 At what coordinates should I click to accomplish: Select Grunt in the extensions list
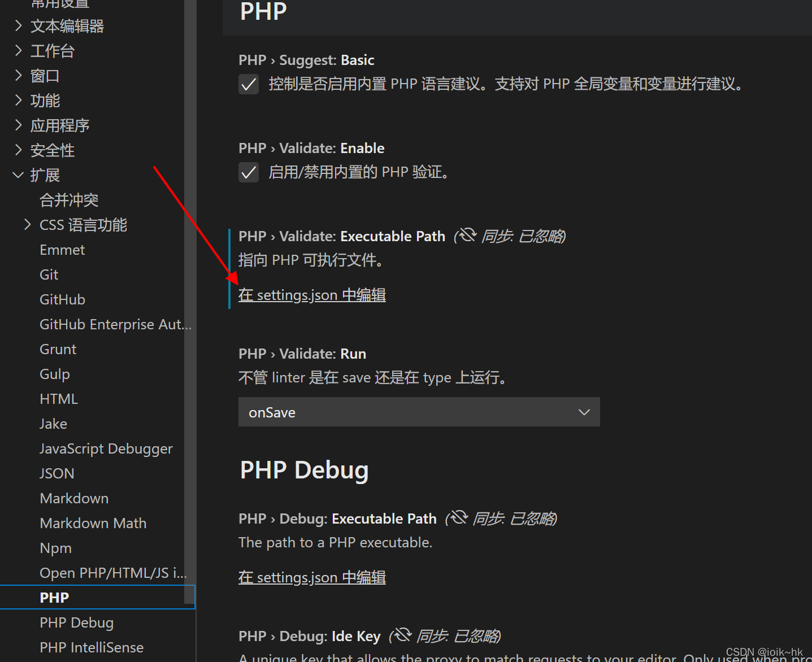(58, 349)
